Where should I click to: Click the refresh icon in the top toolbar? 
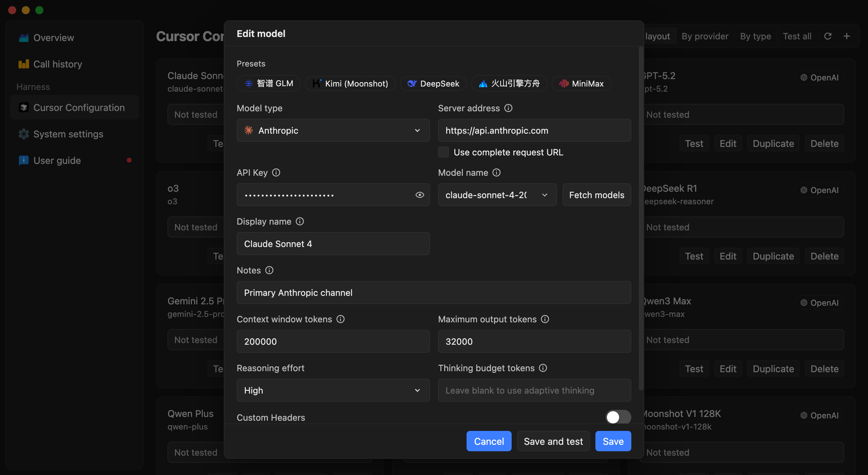pos(828,36)
